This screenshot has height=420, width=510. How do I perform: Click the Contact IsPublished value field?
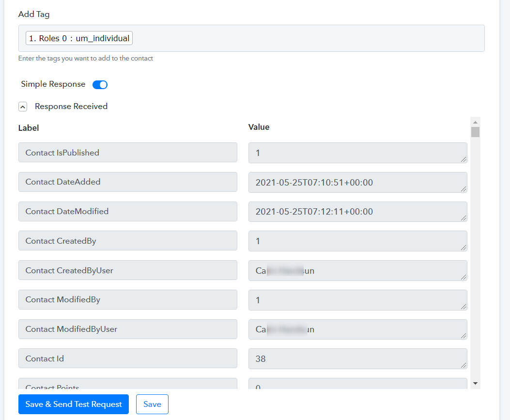click(358, 153)
